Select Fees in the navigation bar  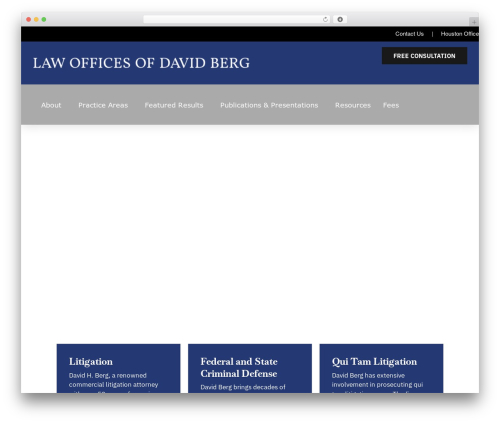[x=391, y=105]
